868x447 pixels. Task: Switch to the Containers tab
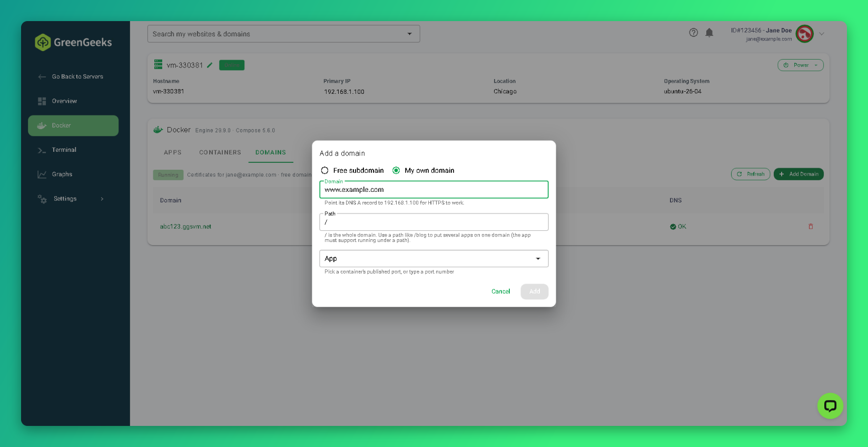tap(220, 152)
